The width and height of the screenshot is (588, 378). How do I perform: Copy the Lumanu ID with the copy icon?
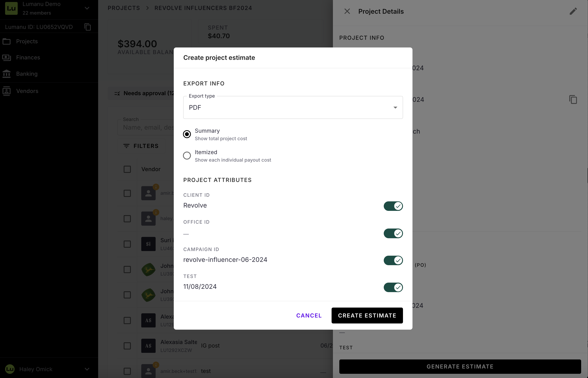point(88,27)
